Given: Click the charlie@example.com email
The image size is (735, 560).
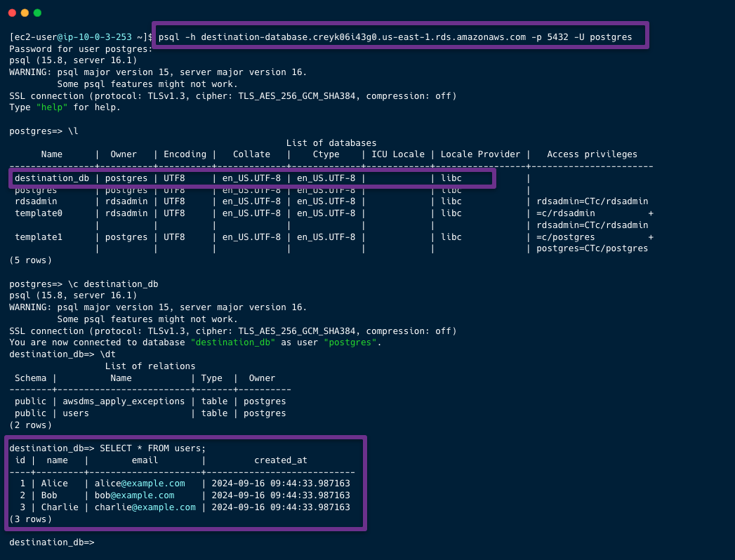Looking at the screenshot, I should tap(145, 507).
